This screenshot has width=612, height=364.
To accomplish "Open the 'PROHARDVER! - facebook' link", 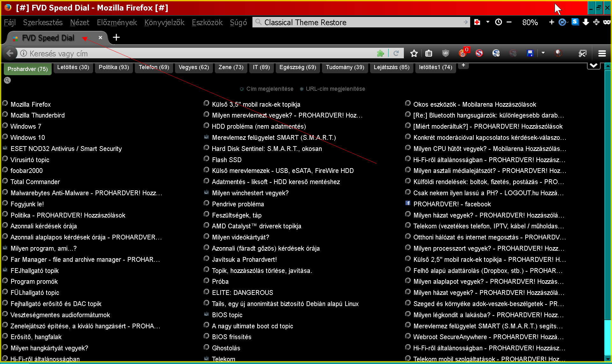I will 452,204.
